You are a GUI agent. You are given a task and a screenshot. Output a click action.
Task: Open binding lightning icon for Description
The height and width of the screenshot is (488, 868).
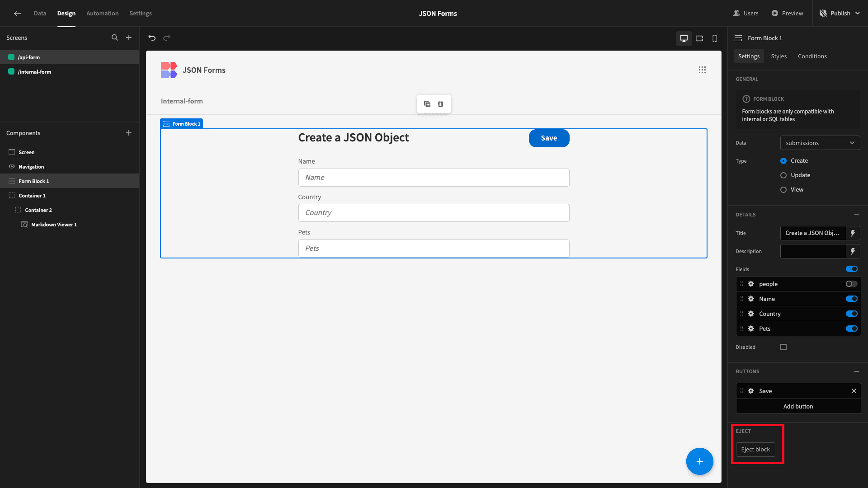tap(853, 251)
